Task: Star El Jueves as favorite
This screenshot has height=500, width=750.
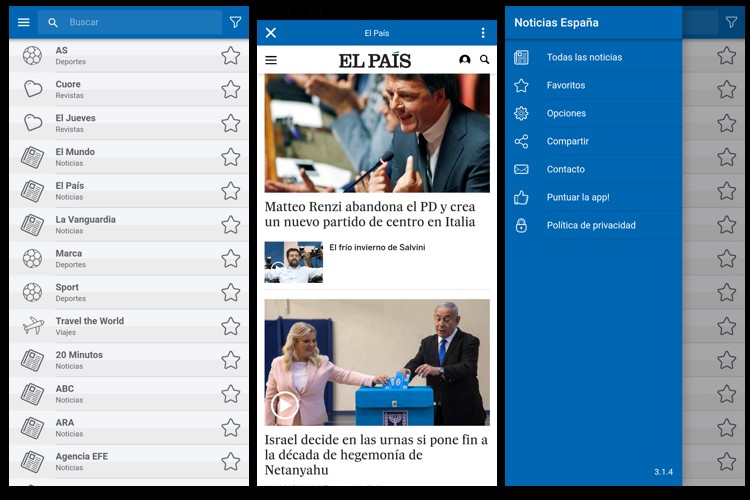Action: 231,123
